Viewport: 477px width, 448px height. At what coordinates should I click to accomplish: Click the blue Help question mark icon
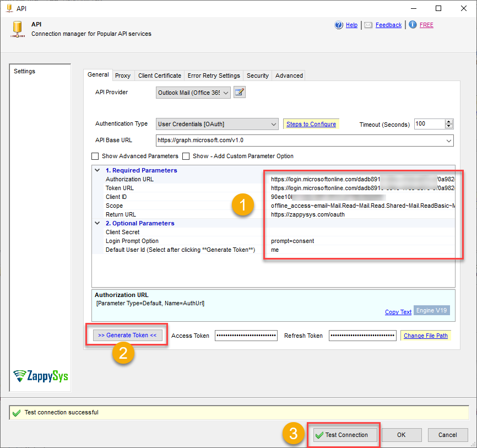click(x=339, y=25)
